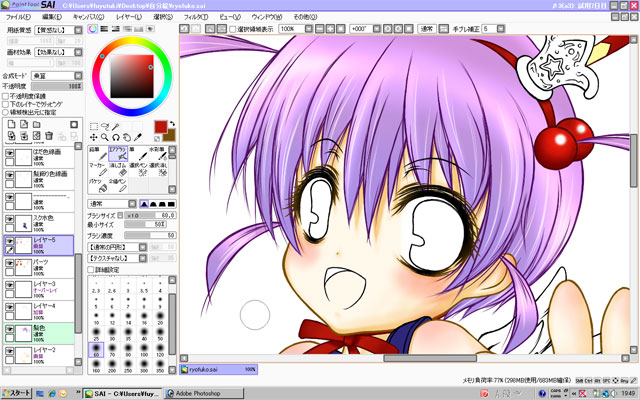This screenshot has width=640, height=400.
Task: Hide the パーツ layer
Action: 9,263
